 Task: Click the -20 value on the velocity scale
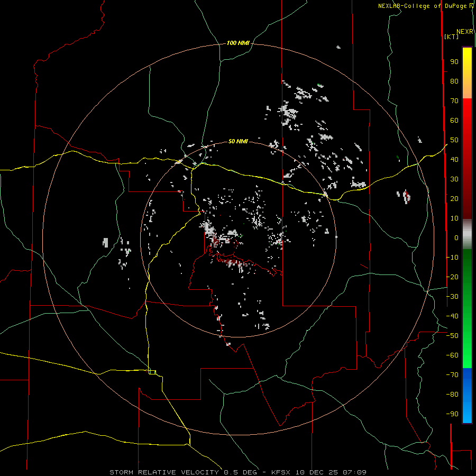click(x=452, y=277)
